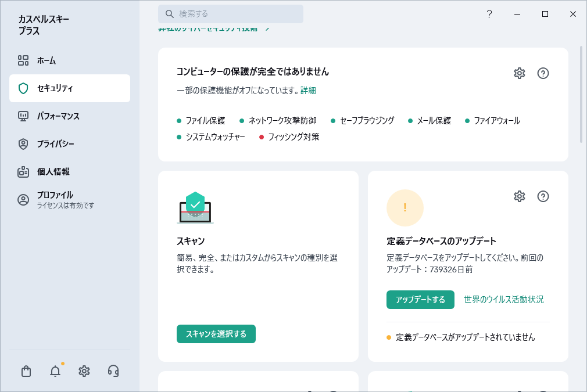This screenshot has height=392, width=587.
Task: Contact support via the headphones icon
Action: tap(113, 371)
